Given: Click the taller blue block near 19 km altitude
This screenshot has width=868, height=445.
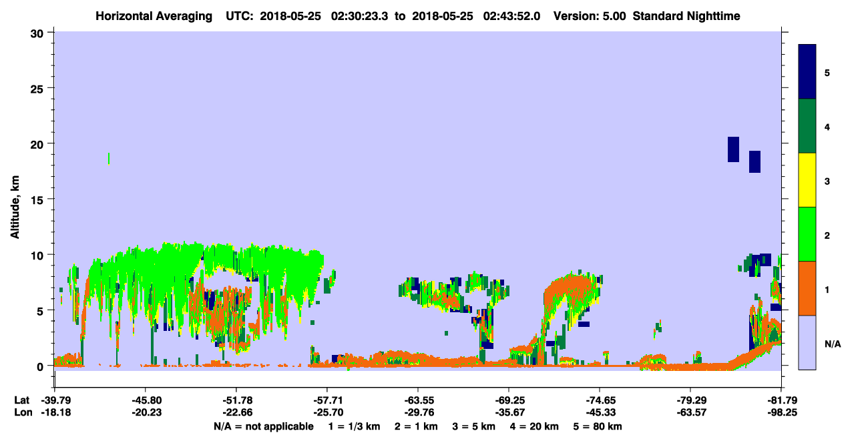Looking at the screenshot, I should click(x=733, y=149).
